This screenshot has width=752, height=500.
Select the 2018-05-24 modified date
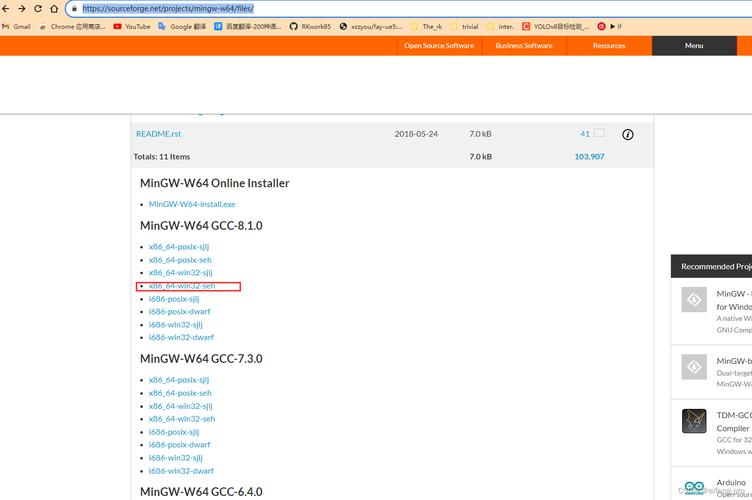click(416, 134)
